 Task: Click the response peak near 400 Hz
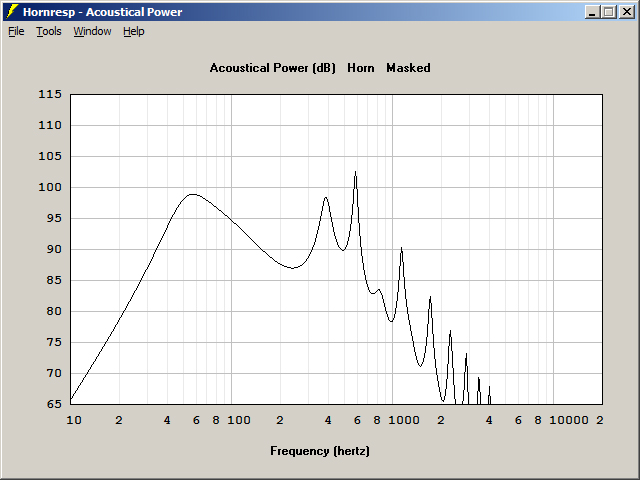click(x=326, y=198)
